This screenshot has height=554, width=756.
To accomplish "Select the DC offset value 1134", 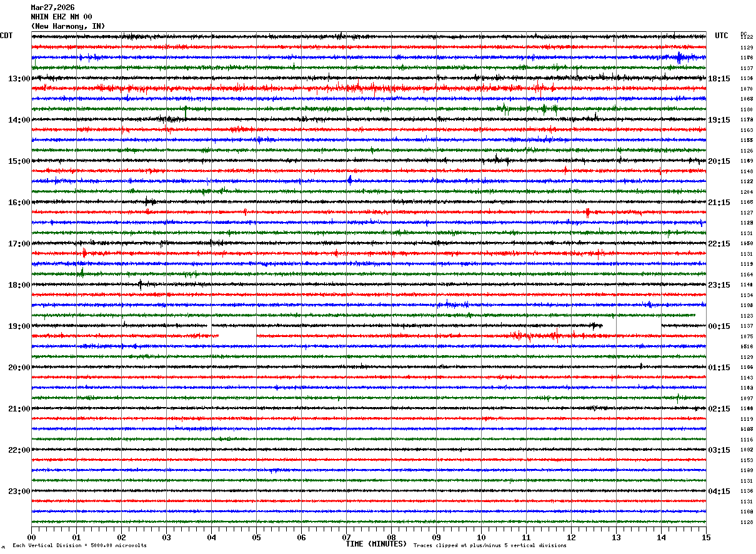I will coord(747,295).
